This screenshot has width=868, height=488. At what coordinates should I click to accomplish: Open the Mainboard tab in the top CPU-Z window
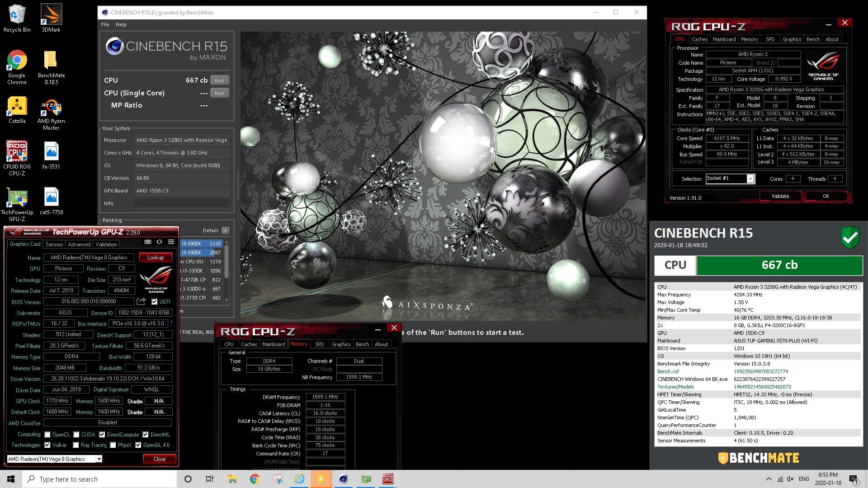[724, 39]
